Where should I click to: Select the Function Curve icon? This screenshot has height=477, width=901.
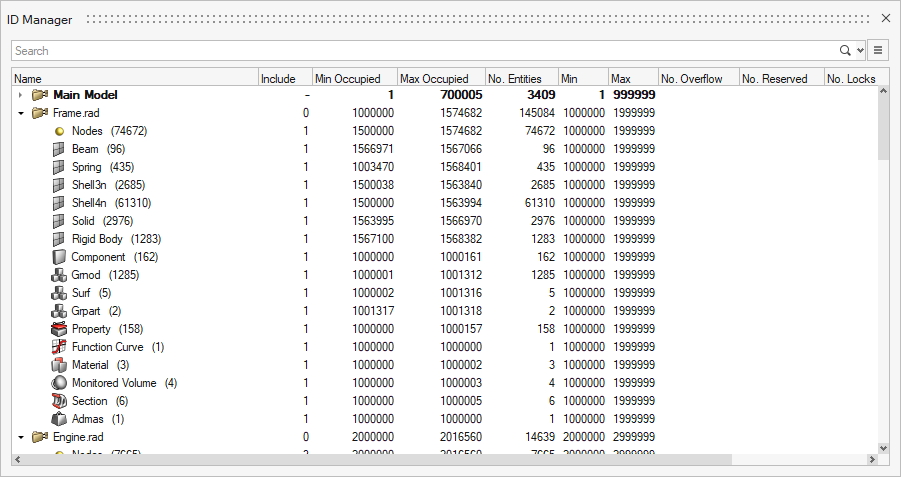(59, 347)
